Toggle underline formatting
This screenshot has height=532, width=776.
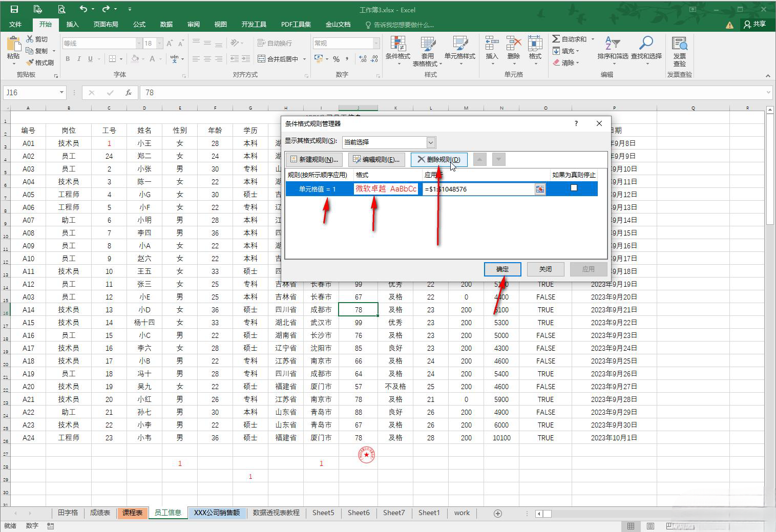tap(90, 59)
